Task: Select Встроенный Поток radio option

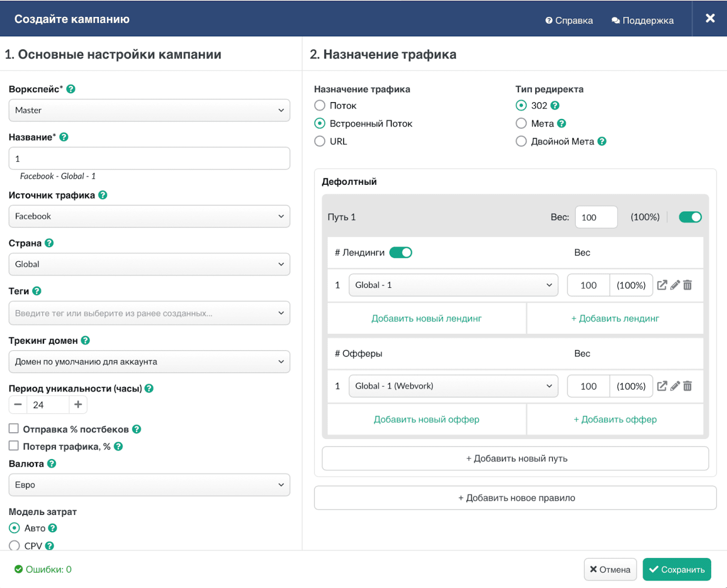Action: pyautogui.click(x=320, y=123)
